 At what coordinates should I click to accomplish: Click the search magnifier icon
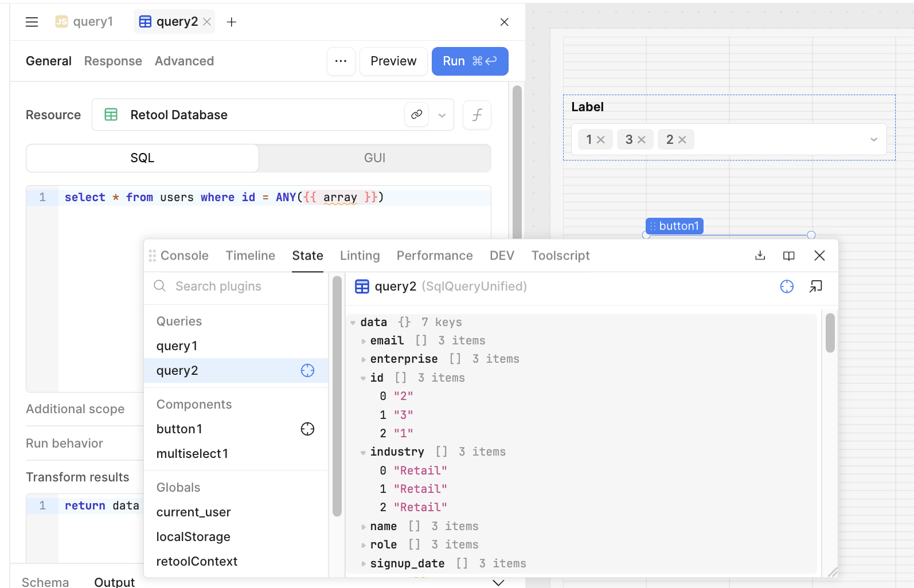[160, 286]
